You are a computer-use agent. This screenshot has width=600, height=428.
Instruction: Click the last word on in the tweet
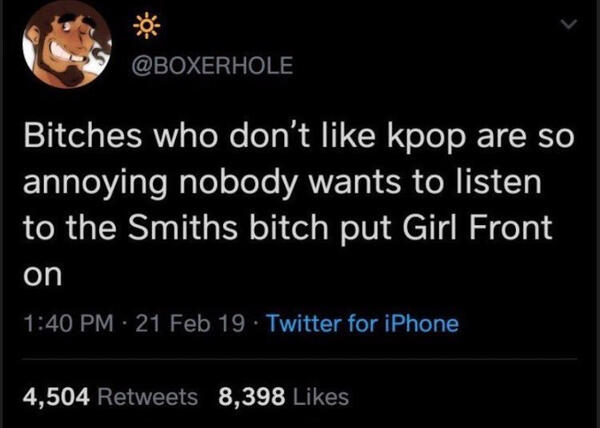point(42,274)
